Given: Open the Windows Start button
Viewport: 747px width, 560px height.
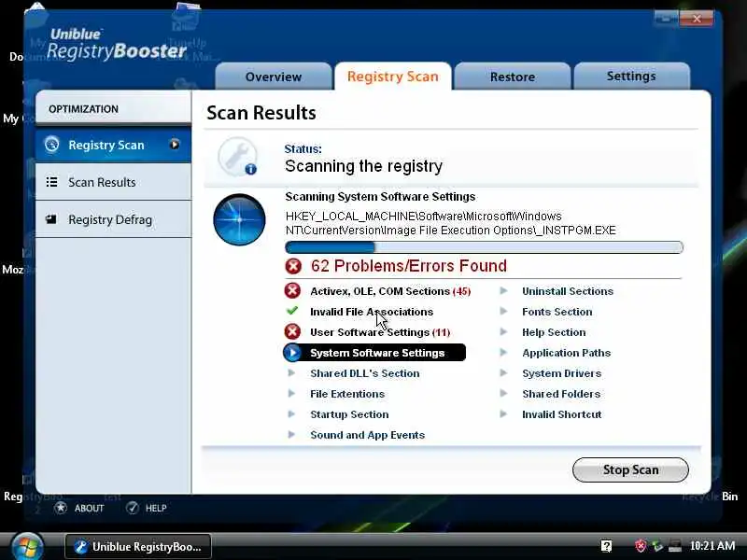Looking at the screenshot, I should (27, 546).
